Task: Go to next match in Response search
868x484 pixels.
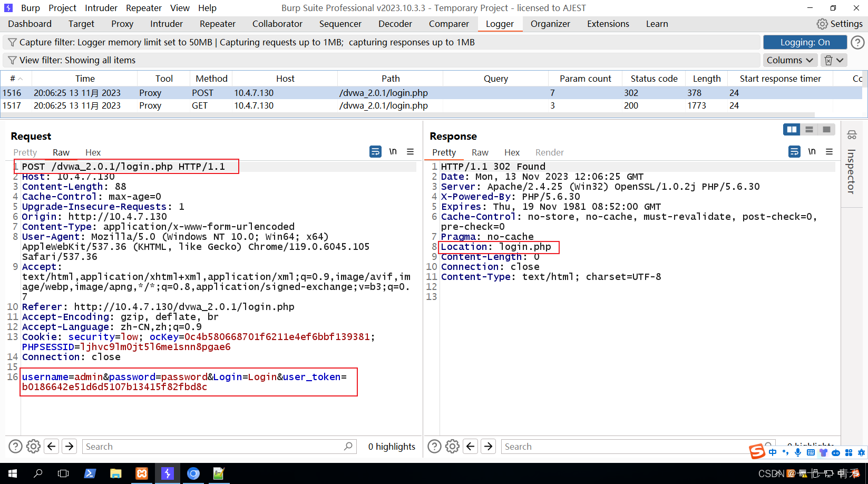Action: pos(488,447)
